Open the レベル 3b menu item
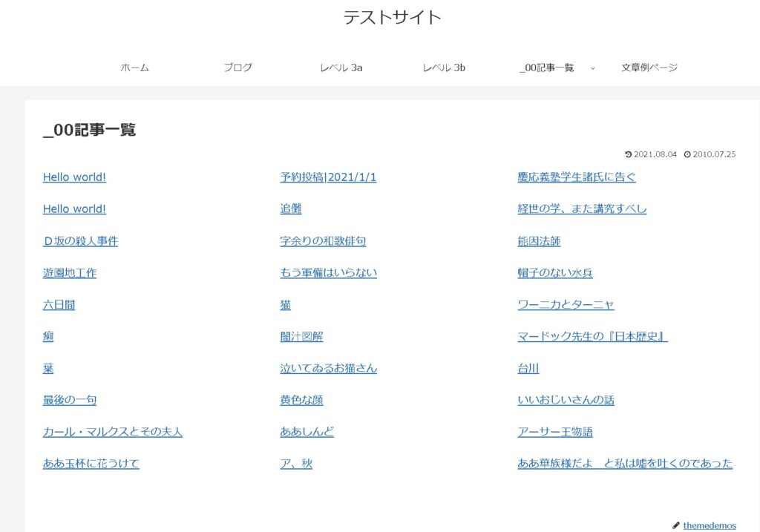760x532 pixels. pos(444,68)
